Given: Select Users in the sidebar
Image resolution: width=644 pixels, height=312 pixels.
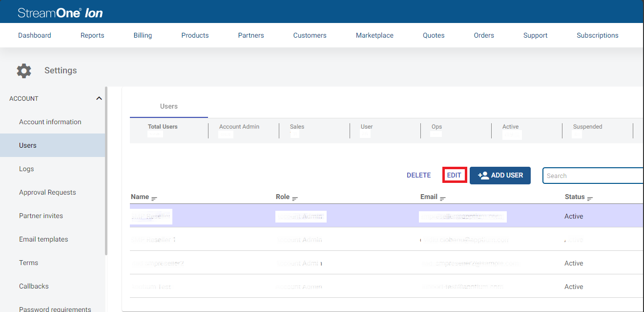Looking at the screenshot, I should tap(52, 145).
